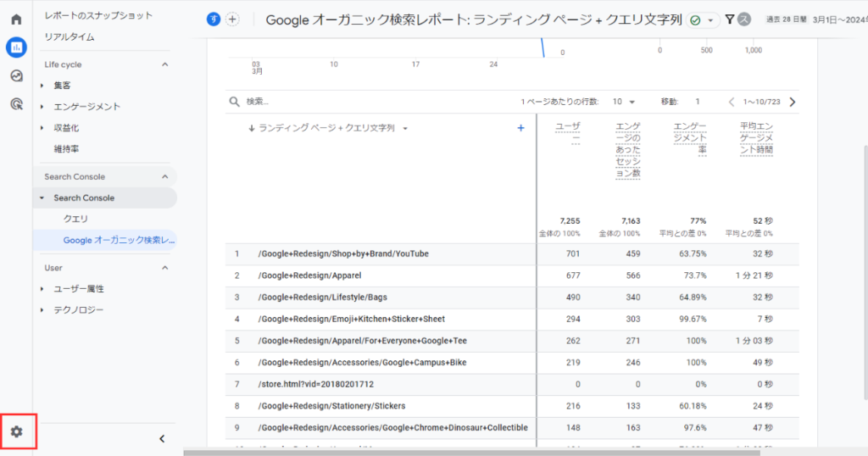Expand the 集客 menu item

click(42, 86)
